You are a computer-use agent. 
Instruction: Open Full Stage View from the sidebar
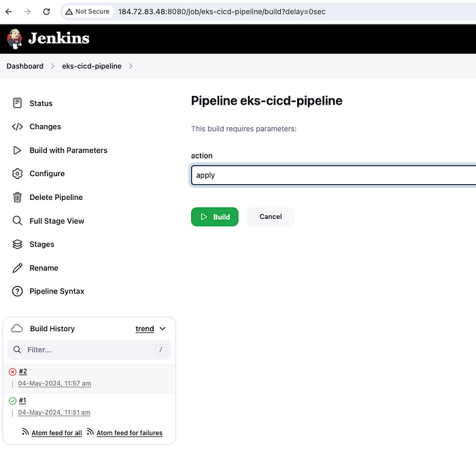(x=56, y=221)
